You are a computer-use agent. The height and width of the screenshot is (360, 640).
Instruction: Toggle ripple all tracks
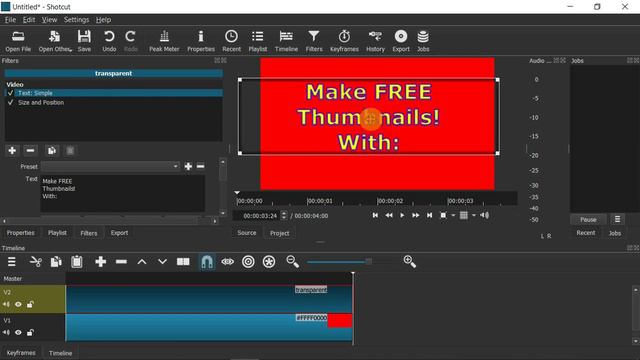click(x=269, y=262)
